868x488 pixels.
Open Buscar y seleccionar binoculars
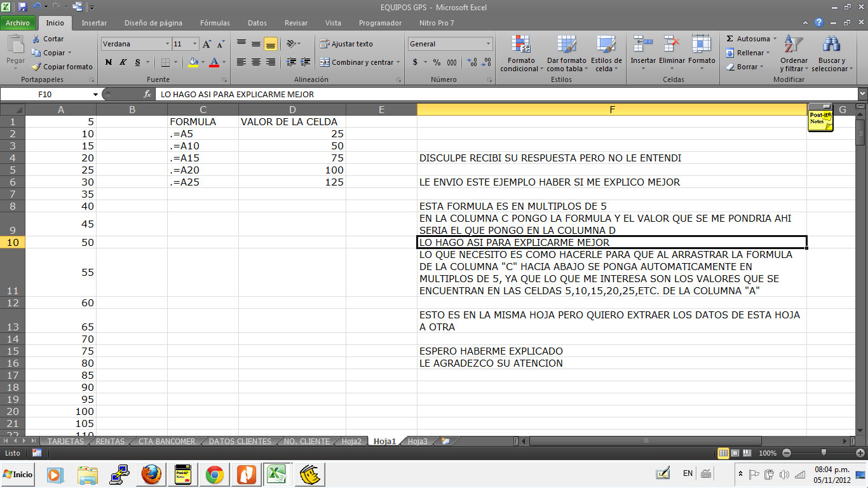831,54
